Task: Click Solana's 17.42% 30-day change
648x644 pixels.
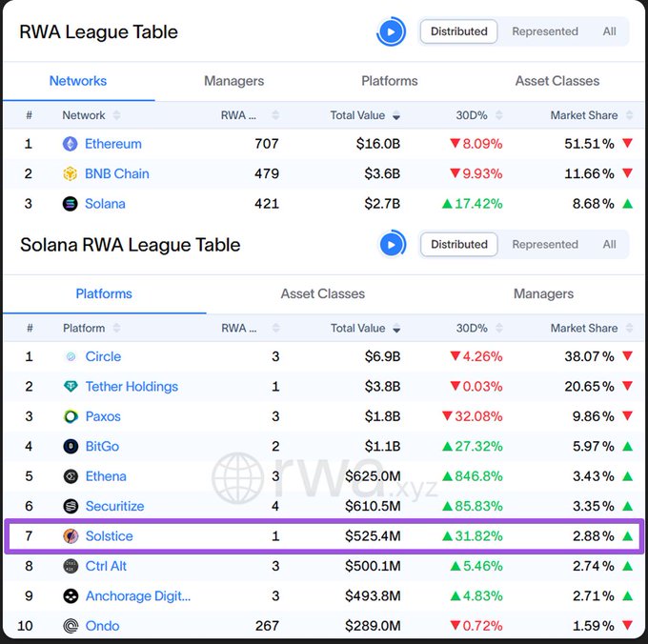Action: 473,204
